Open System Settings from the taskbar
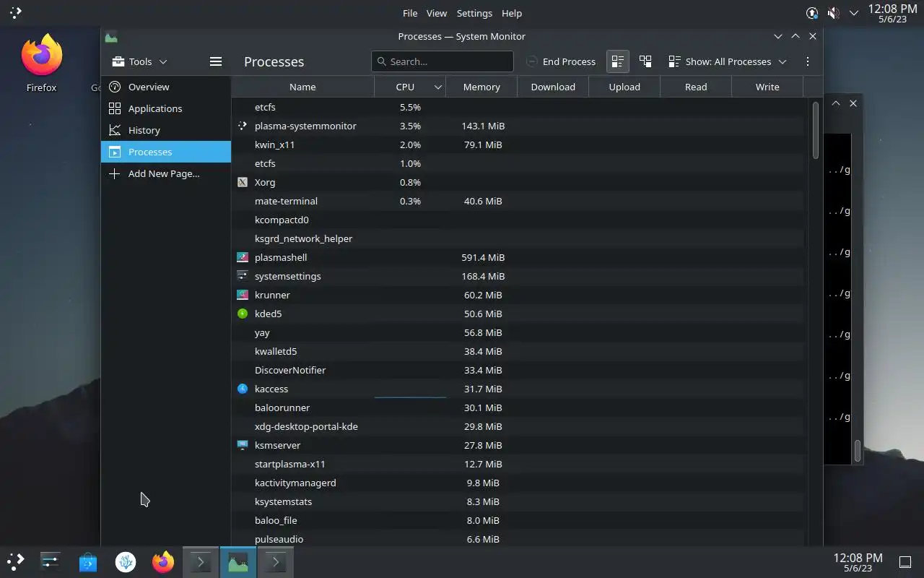The image size is (924, 578). point(50,561)
